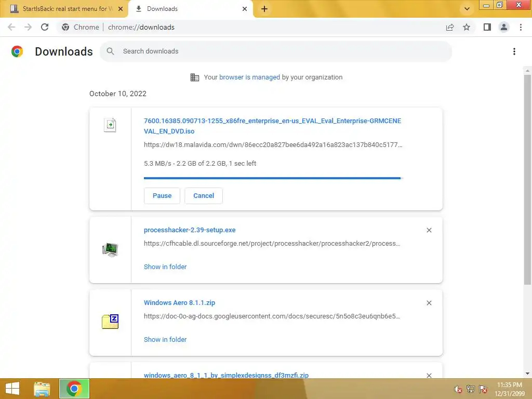Remove Windows Aero 8.1.1.zip from list
Image resolution: width=532 pixels, height=399 pixels.
tap(429, 303)
